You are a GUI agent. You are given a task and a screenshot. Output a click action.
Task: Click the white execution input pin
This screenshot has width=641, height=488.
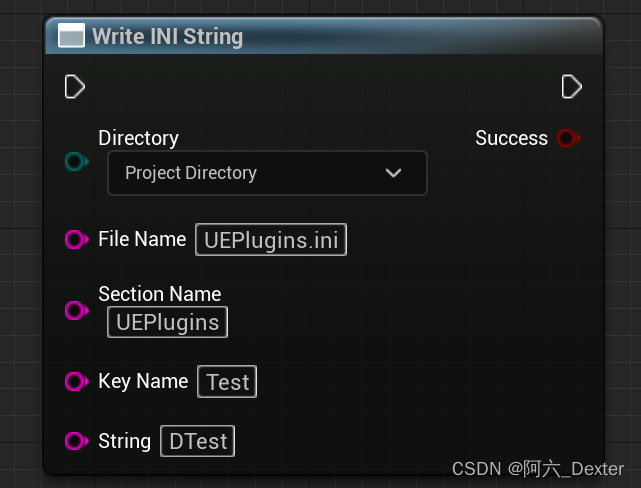pyautogui.click(x=75, y=87)
